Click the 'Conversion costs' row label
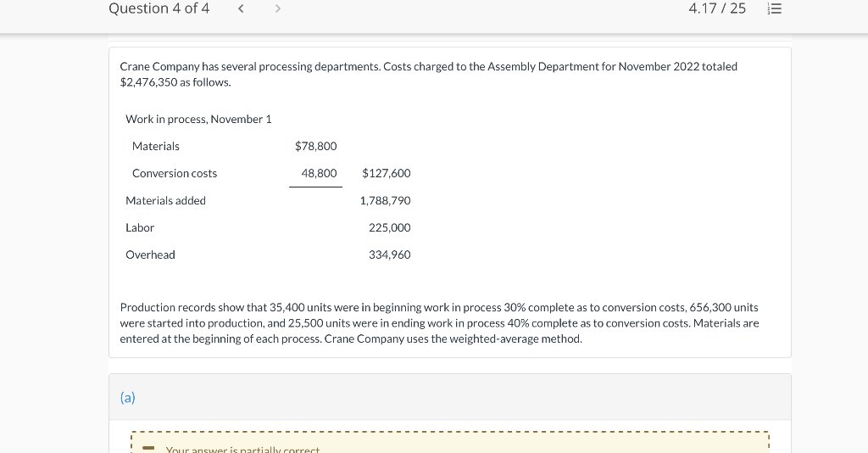The image size is (868, 453). click(x=175, y=173)
